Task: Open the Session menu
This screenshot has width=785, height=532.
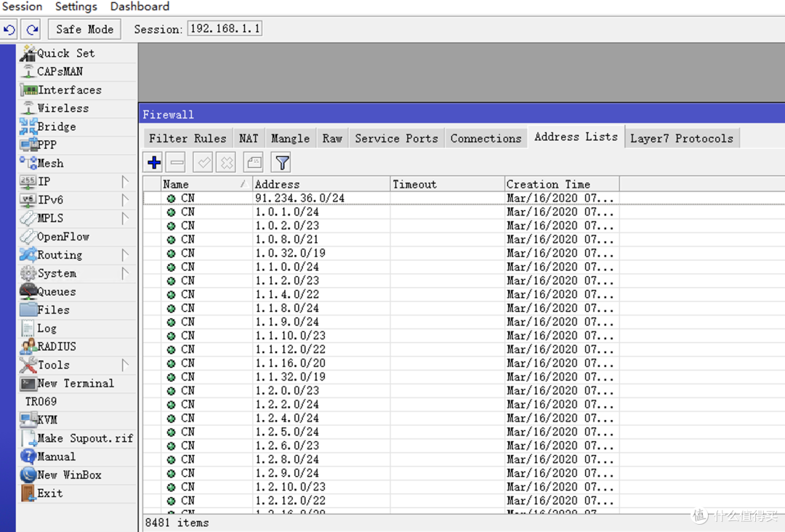Action: pyautogui.click(x=23, y=7)
